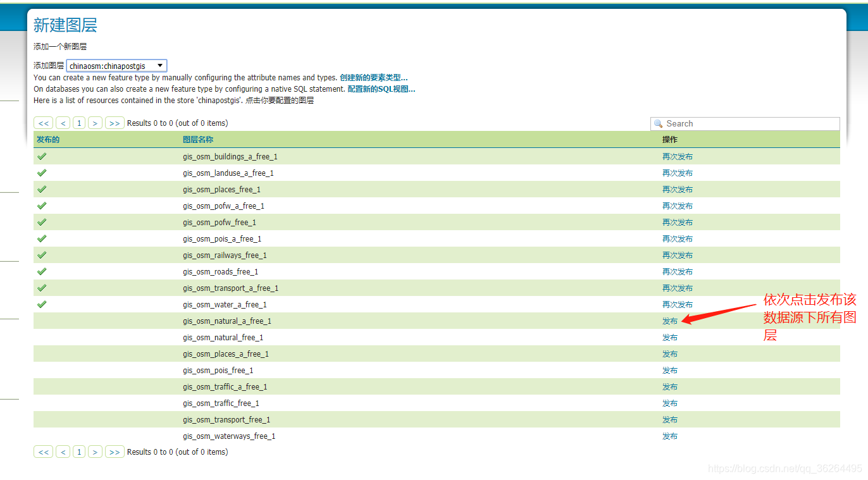Image resolution: width=868 pixels, height=480 pixels.
Task: Click published checkmark for gis_osm_landuse_a_free_1
Action: (x=42, y=173)
